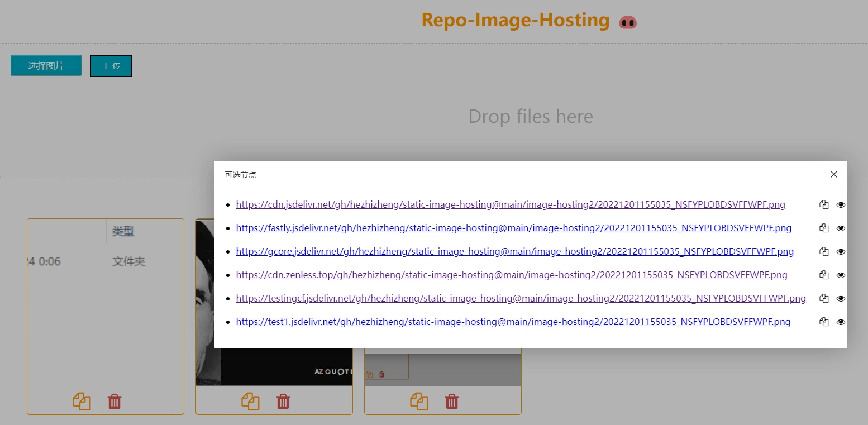The image size is (868, 425).
Task: Copy the cdn.zenless.top link
Action: (x=823, y=275)
